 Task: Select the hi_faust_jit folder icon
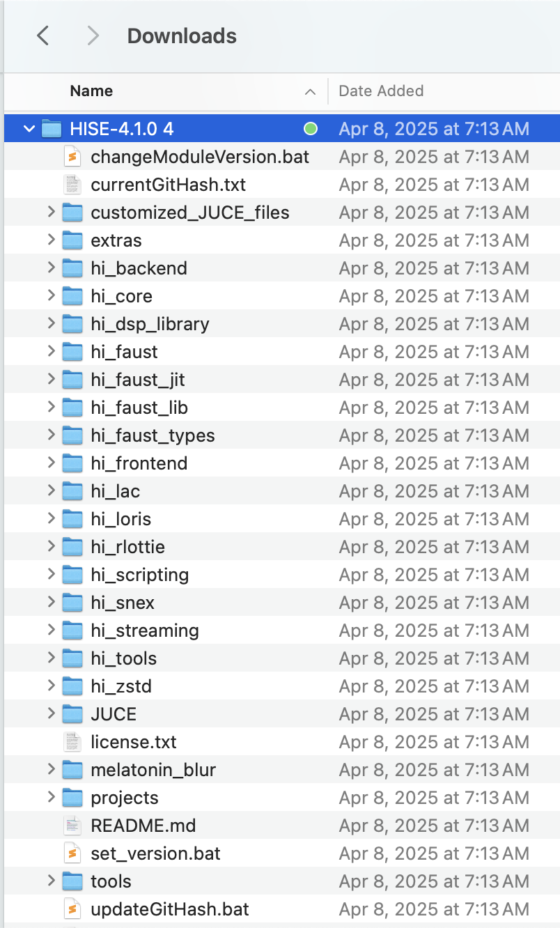click(x=72, y=380)
